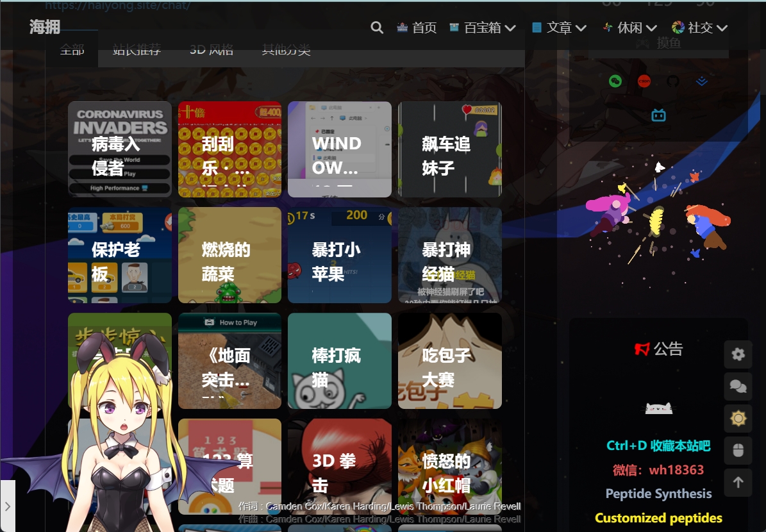766x532 pixels.
Task: Click the search magnifier icon in navbar
Action: pos(377,28)
